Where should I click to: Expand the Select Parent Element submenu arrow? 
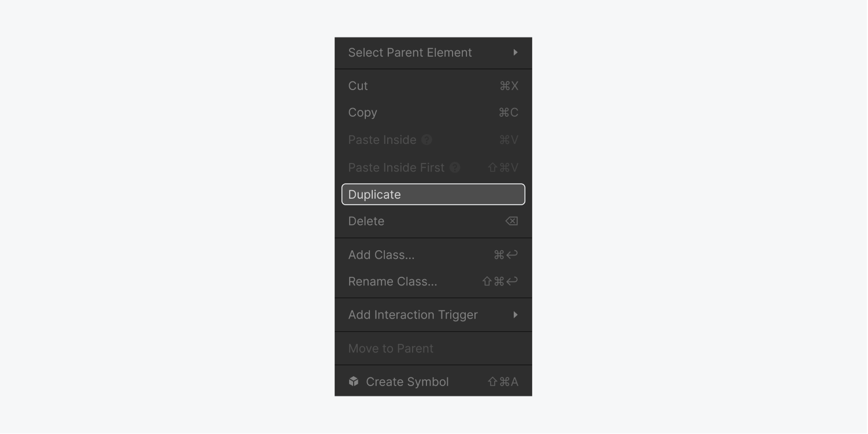pyautogui.click(x=515, y=53)
